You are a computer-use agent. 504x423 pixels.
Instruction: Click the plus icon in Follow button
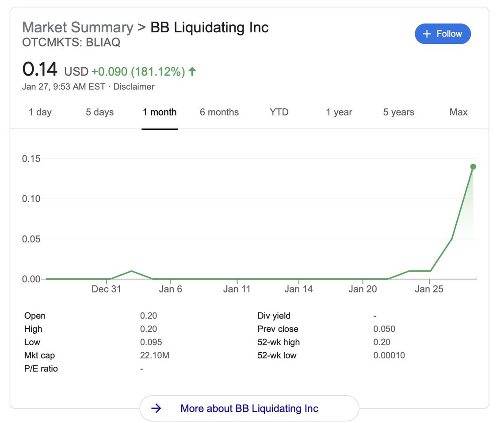click(x=427, y=34)
